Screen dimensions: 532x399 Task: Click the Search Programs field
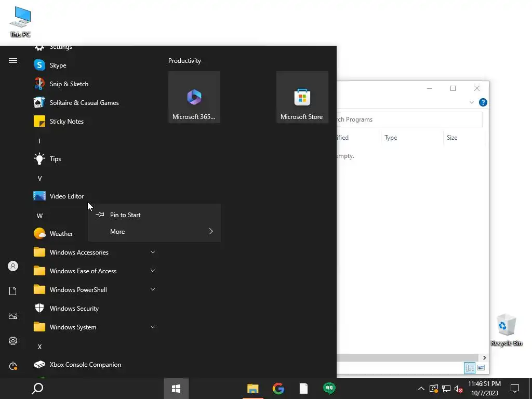(409, 119)
